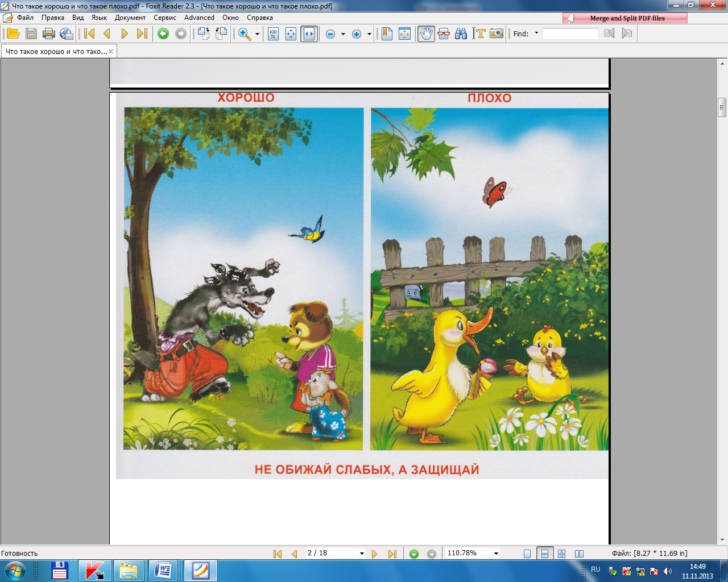
Task: Open the Zoom tool dropdown arrow
Action: click(x=257, y=34)
